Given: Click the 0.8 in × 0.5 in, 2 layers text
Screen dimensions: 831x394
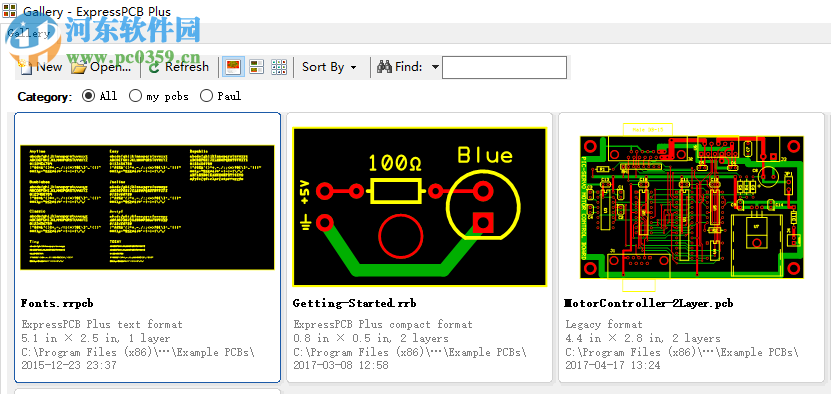Looking at the screenshot, I should coord(371,338).
